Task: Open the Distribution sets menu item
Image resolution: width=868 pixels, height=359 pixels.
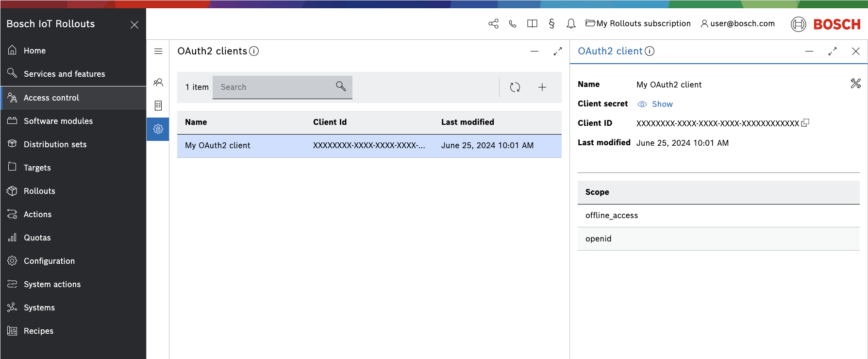Action: 55,144
